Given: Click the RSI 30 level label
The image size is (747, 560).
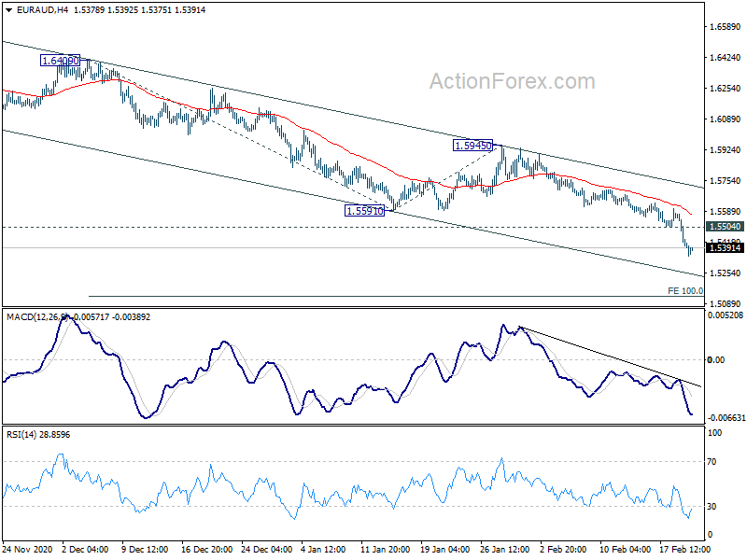Looking at the screenshot, I should 712,506.
